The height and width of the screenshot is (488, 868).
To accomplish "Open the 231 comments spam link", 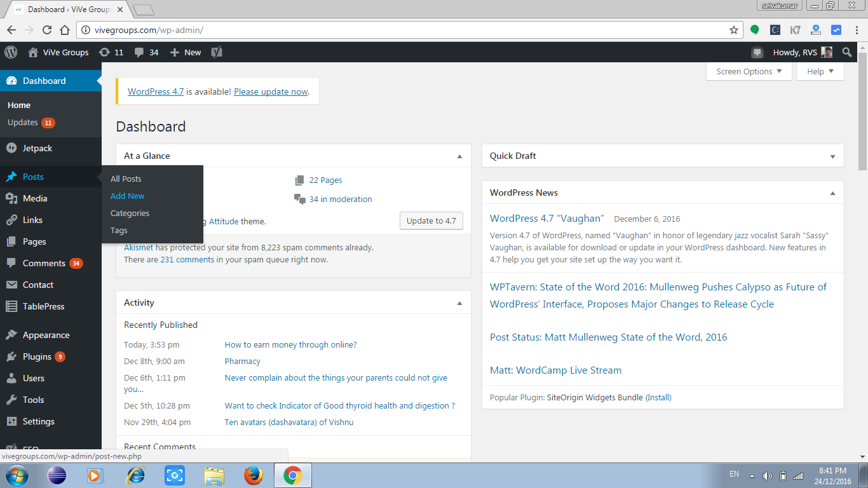I will pyautogui.click(x=187, y=259).
